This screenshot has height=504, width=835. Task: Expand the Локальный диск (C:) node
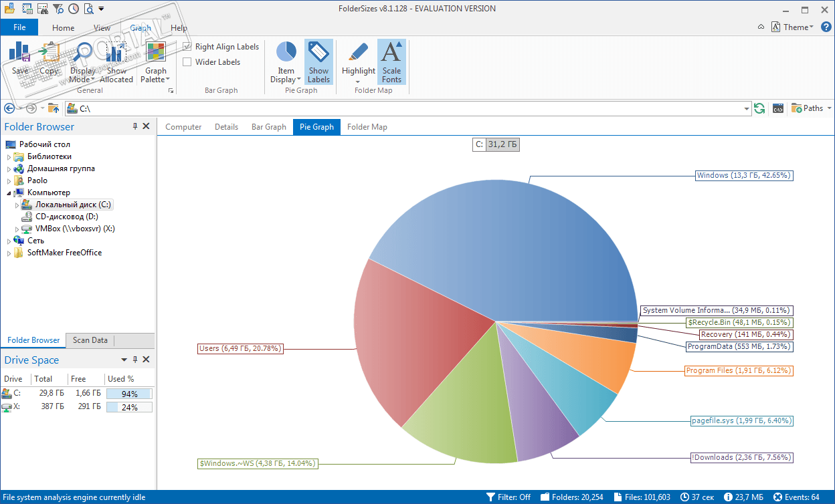click(x=17, y=205)
